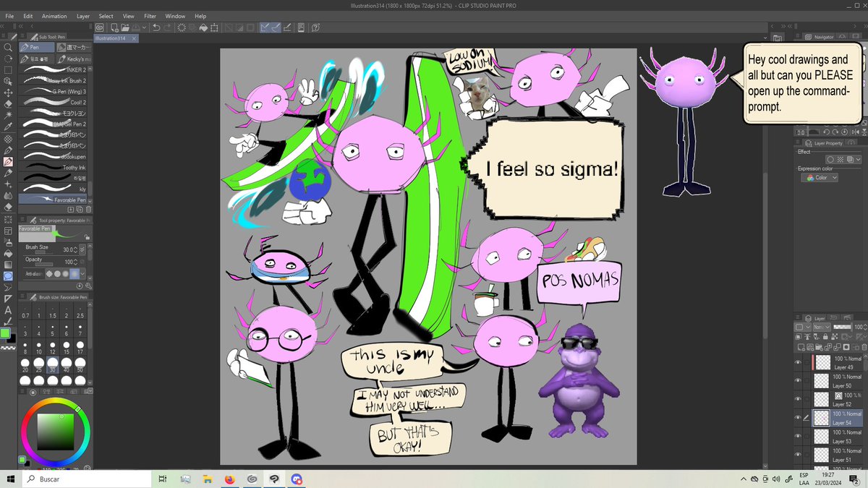Click the help question mark icon
The height and width of the screenshot is (488, 868).
pyautogui.click(x=315, y=27)
